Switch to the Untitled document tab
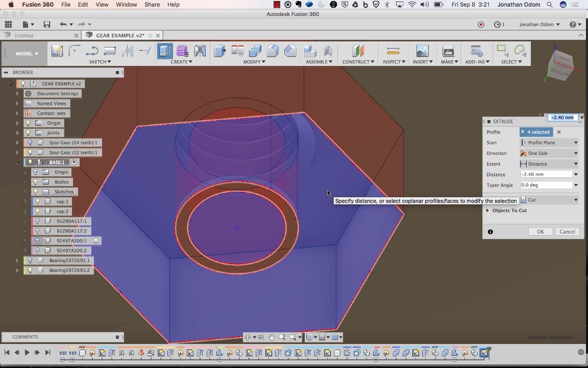Screen dimensions: 588x368 point(24,36)
